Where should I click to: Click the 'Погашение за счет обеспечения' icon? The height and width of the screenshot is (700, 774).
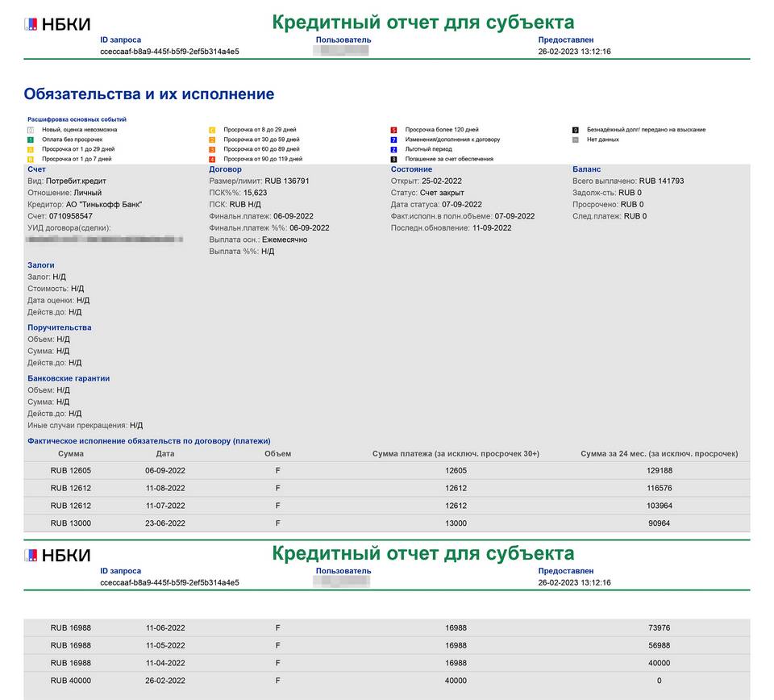click(x=393, y=159)
